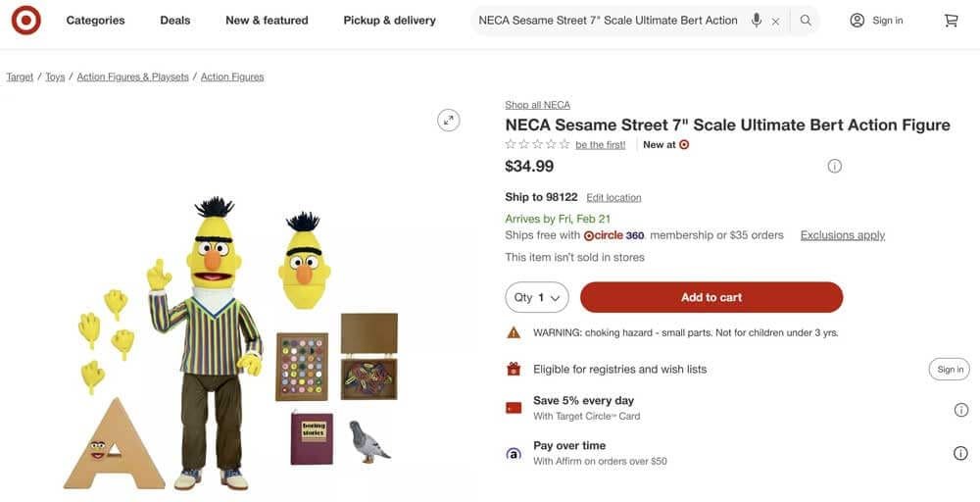This screenshot has width=980, height=502.
Task: Add the Bert figure to cart
Action: [x=711, y=297]
